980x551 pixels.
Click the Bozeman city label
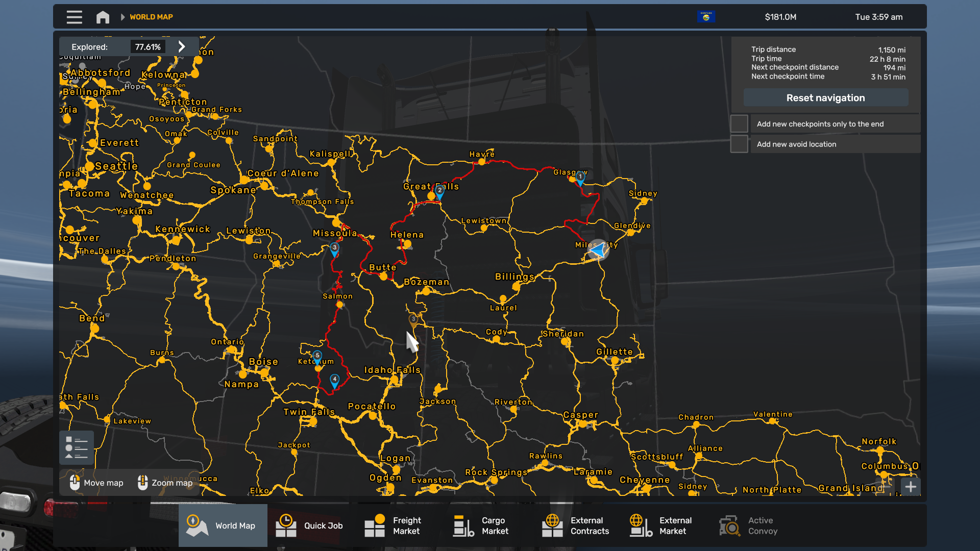coord(427,282)
